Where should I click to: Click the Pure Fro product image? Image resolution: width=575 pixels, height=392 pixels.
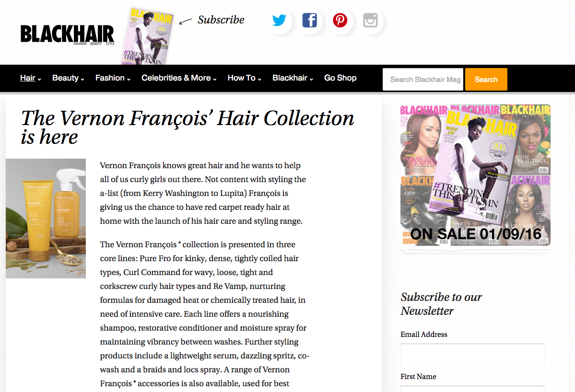click(x=46, y=219)
